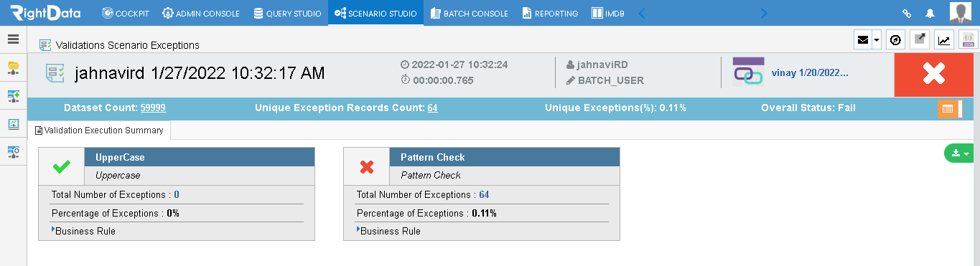Expand the email dropdown arrow
The image size is (980, 266).
pos(877,41)
